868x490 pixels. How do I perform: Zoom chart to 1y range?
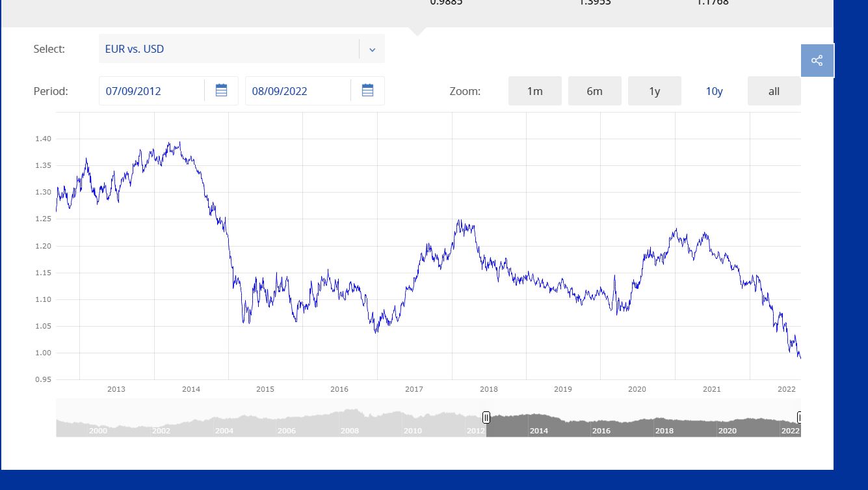coord(654,91)
